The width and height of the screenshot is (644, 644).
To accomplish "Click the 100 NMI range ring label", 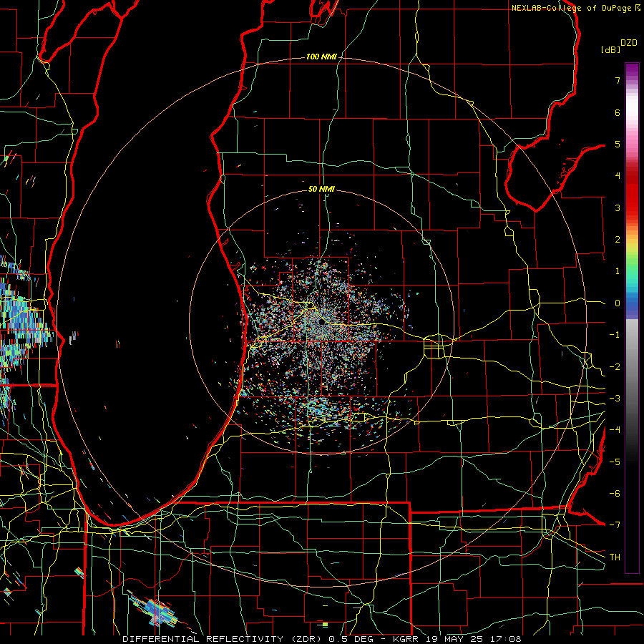I will (321, 57).
